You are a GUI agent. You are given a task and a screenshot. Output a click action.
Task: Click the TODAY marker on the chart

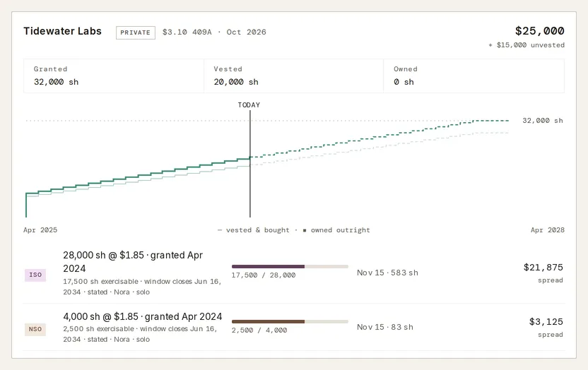pos(249,105)
